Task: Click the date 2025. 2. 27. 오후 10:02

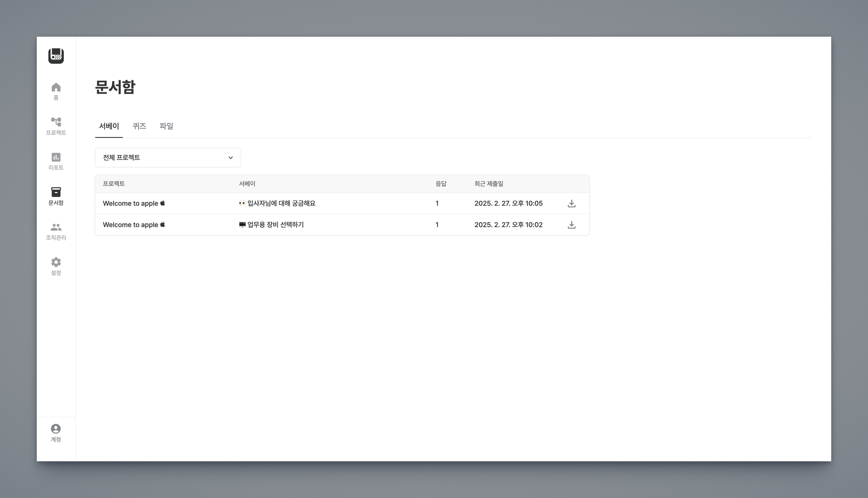Action: point(509,225)
